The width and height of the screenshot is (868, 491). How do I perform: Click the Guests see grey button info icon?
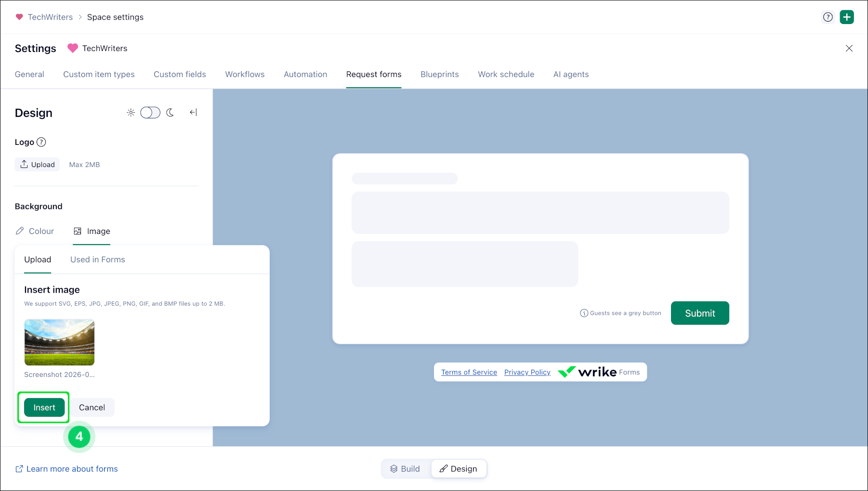[x=584, y=313]
